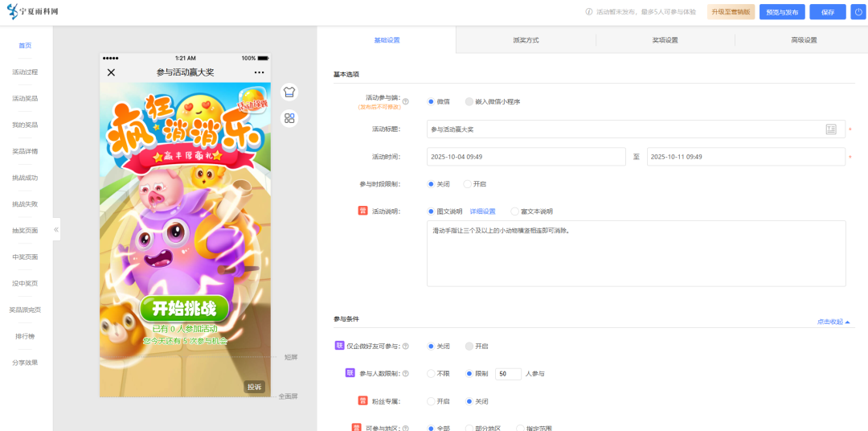Click 预览与发布 button
Screen dimensions: 868x431
782,11
